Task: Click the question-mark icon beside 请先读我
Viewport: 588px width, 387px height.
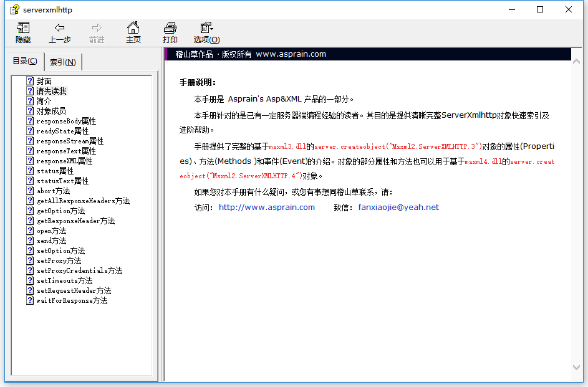Action: [29, 90]
